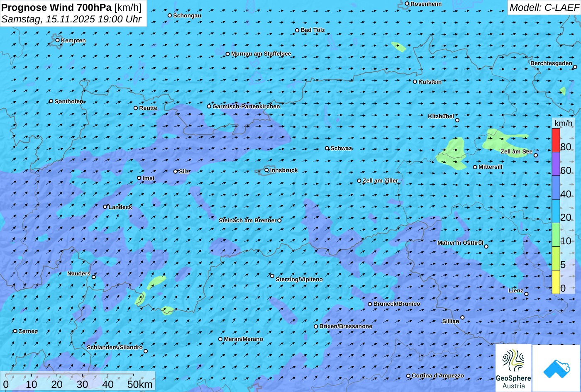Click the Kempten city marker

click(57, 40)
